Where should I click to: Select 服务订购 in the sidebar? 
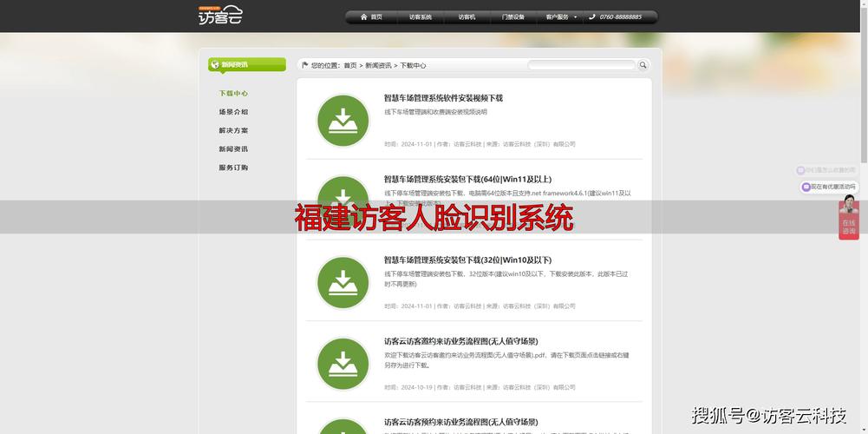[233, 168]
